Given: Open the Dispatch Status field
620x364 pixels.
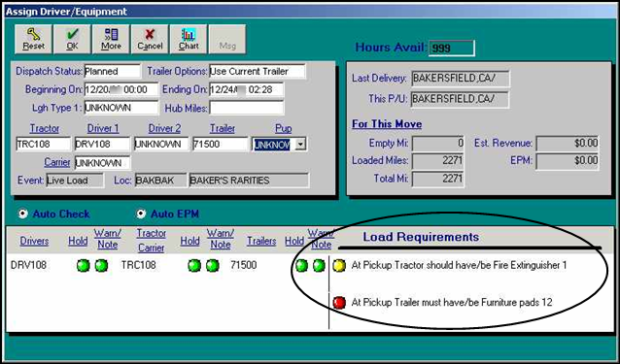Looking at the screenshot, I should click(x=113, y=72).
